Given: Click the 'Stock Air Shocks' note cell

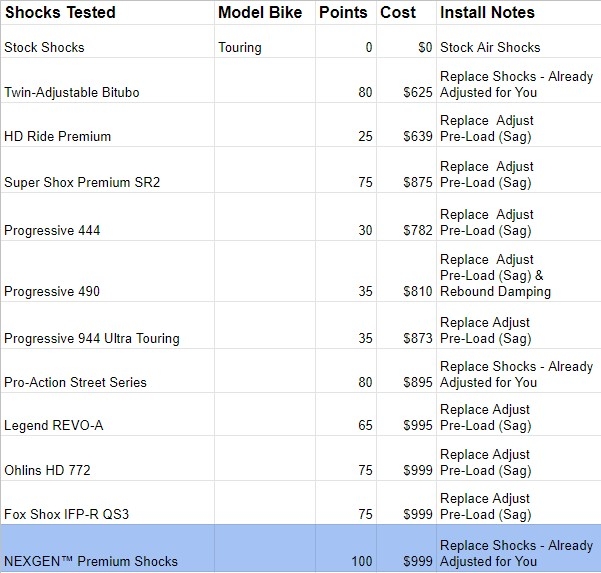Looking at the screenshot, I should click(519, 41).
